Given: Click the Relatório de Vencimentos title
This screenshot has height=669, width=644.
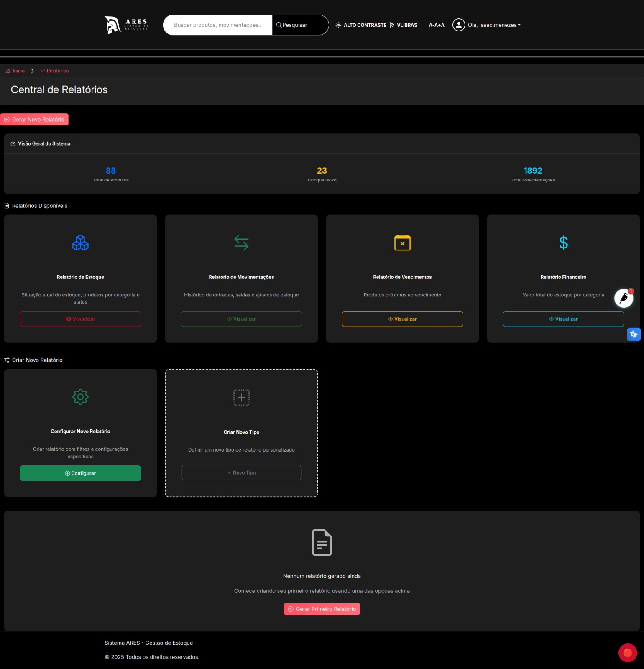Looking at the screenshot, I should pyautogui.click(x=402, y=277).
